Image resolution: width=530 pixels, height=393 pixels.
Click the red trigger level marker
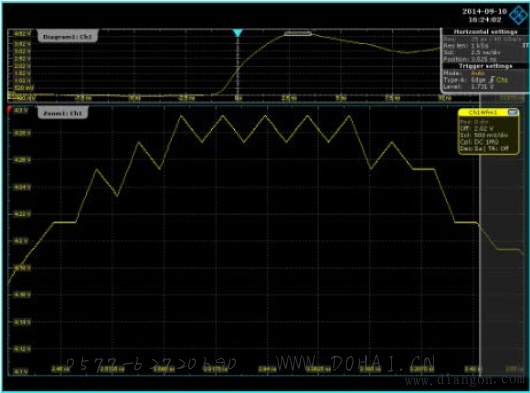click(x=9, y=109)
